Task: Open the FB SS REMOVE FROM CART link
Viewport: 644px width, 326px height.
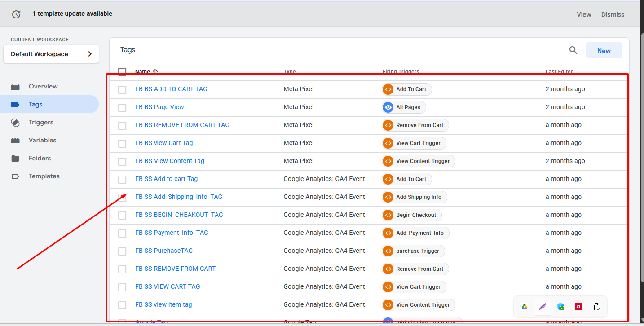Action: tap(175, 269)
